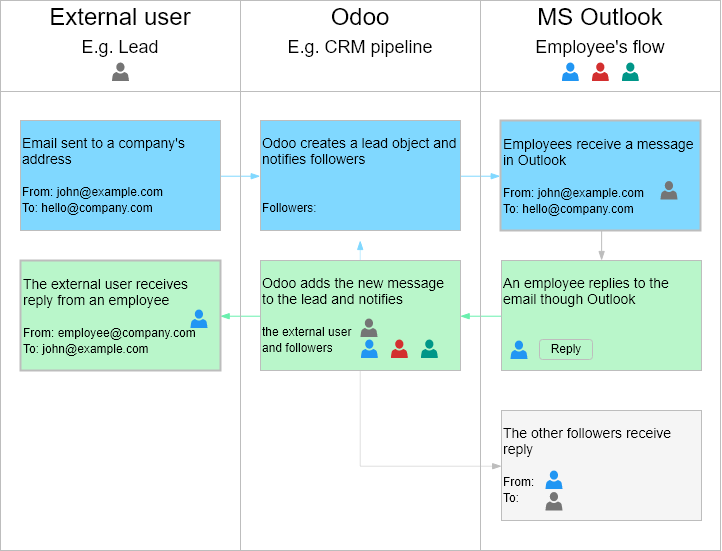The height and width of the screenshot is (551, 722).
Task: Click the External user column heading
Action: coord(120,17)
